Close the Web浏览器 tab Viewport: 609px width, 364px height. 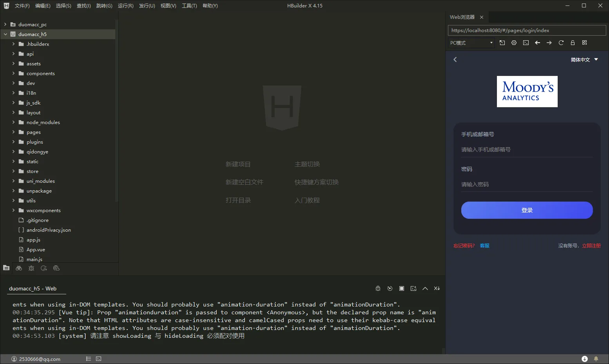click(482, 17)
